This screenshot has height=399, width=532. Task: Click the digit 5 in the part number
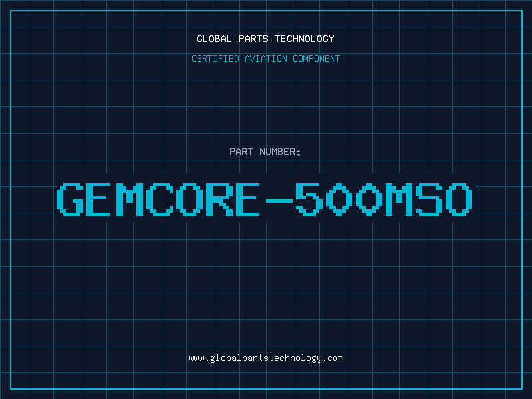309,199
